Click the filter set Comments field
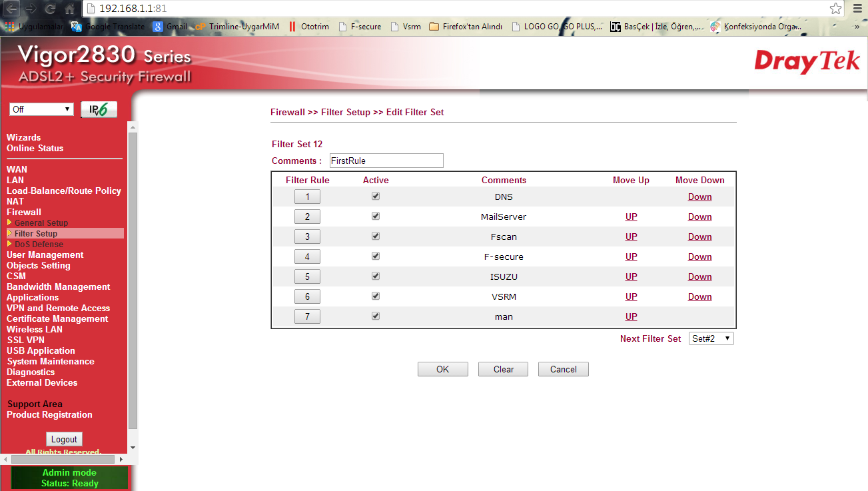Screen dimensions: 868x491 (x=386, y=161)
